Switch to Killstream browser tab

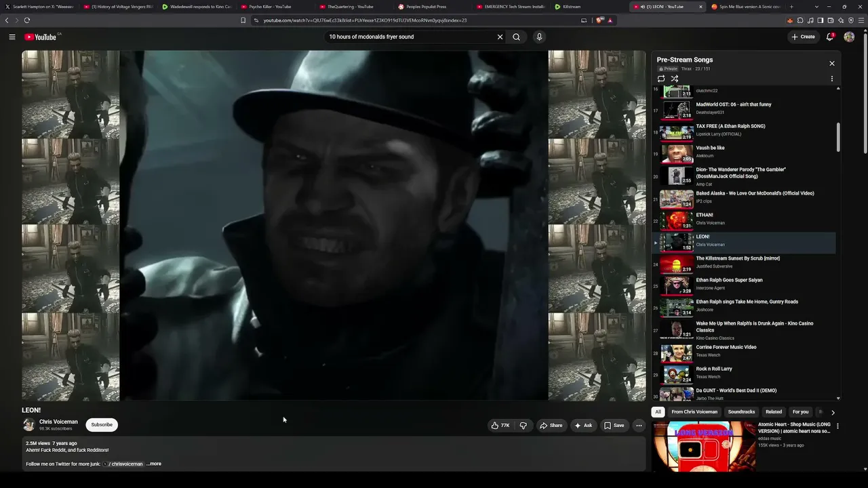click(x=588, y=7)
